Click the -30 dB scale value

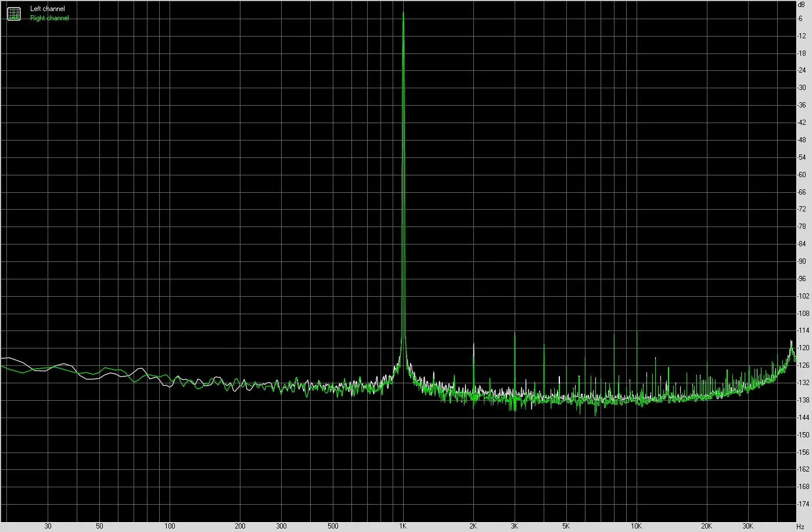802,88
